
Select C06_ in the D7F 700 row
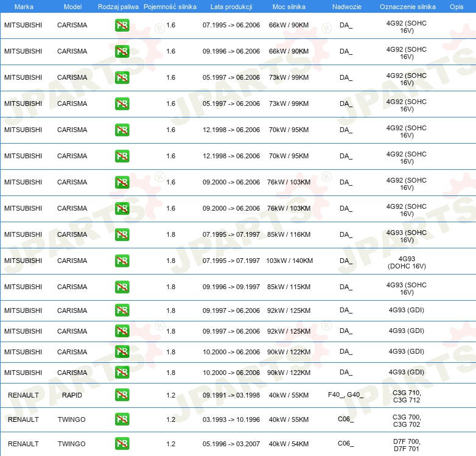[346, 444]
